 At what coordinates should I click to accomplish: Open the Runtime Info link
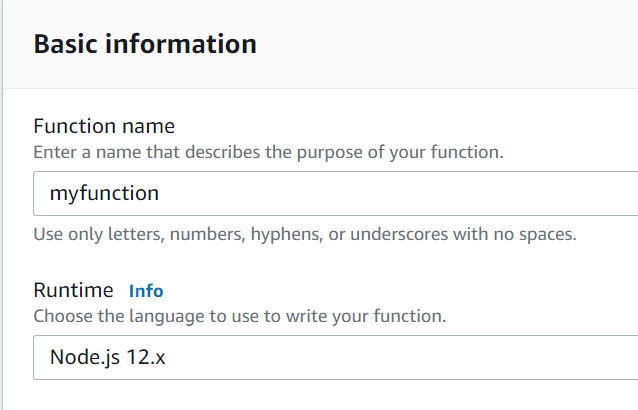(146, 291)
